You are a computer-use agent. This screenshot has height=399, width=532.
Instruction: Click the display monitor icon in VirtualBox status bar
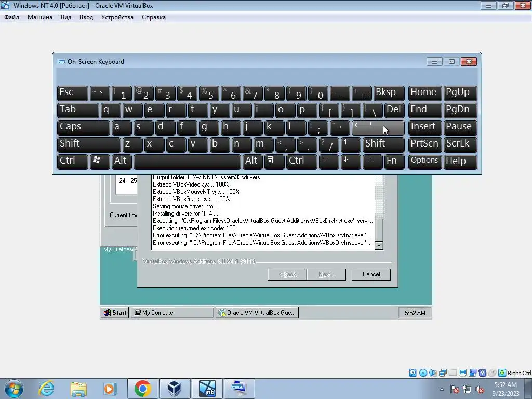pyautogui.click(x=462, y=373)
